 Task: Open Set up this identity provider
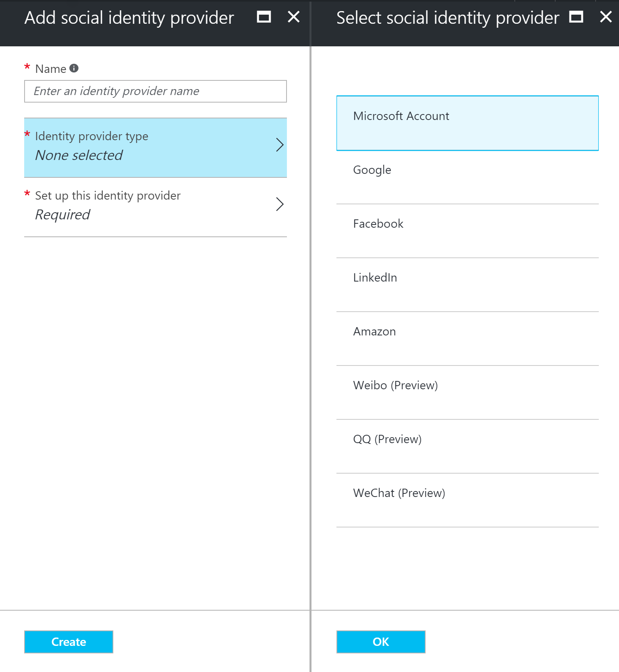coord(155,207)
